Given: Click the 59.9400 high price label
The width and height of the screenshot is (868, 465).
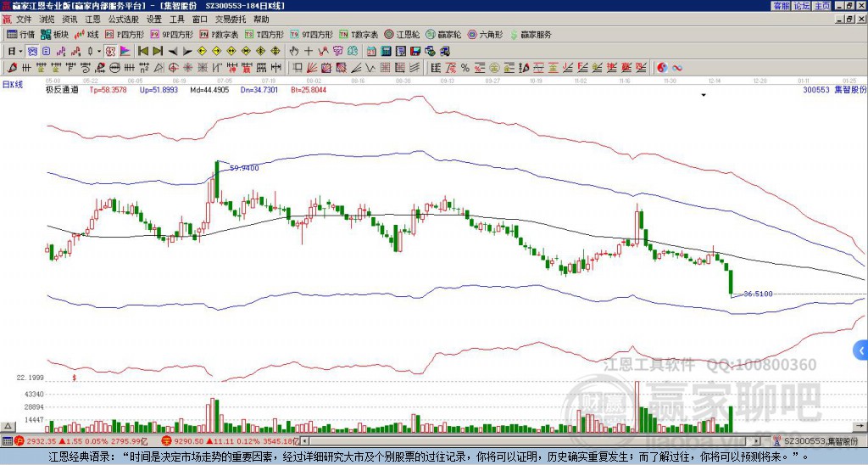Looking at the screenshot, I should [244, 168].
